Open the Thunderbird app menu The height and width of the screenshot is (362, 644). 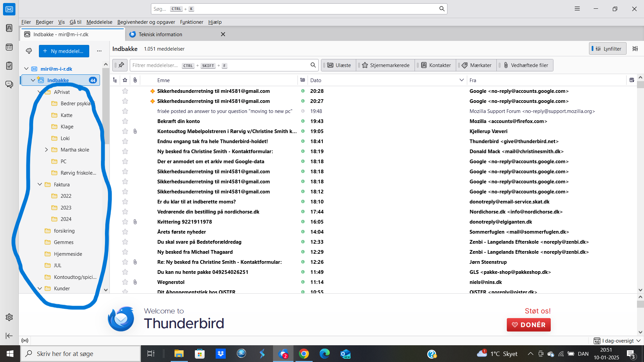(577, 9)
